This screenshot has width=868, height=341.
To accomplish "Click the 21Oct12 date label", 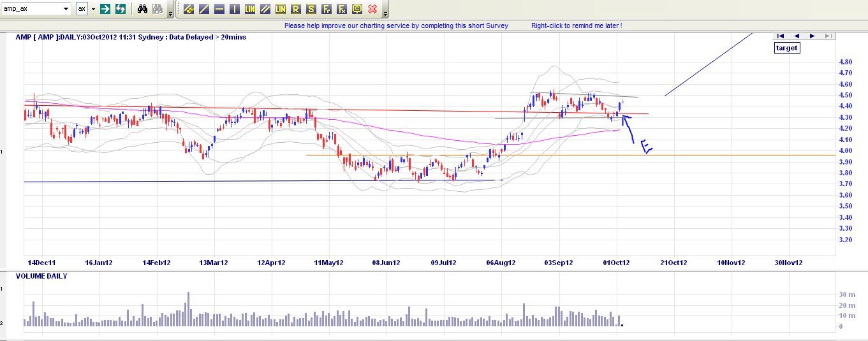I will click(x=673, y=263).
